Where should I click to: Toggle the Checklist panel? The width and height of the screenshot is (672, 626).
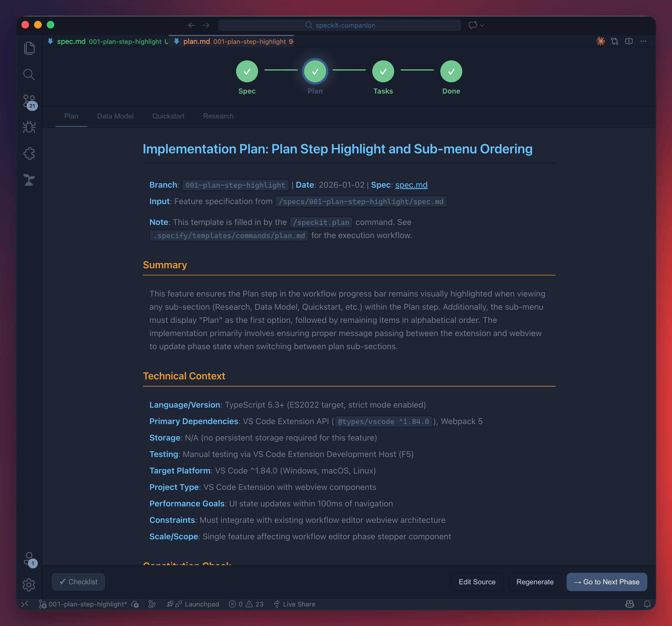(x=78, y=582)
